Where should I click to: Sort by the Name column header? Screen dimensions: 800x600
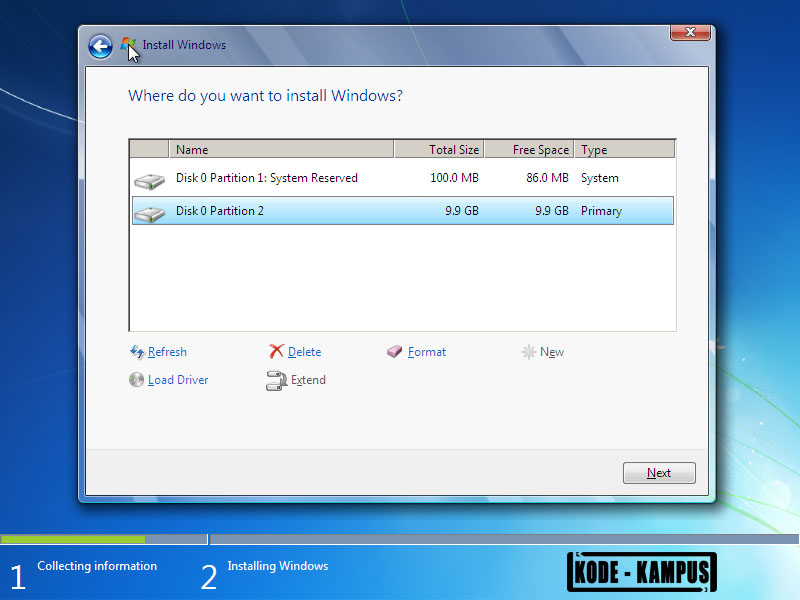(x=281, y=149)
